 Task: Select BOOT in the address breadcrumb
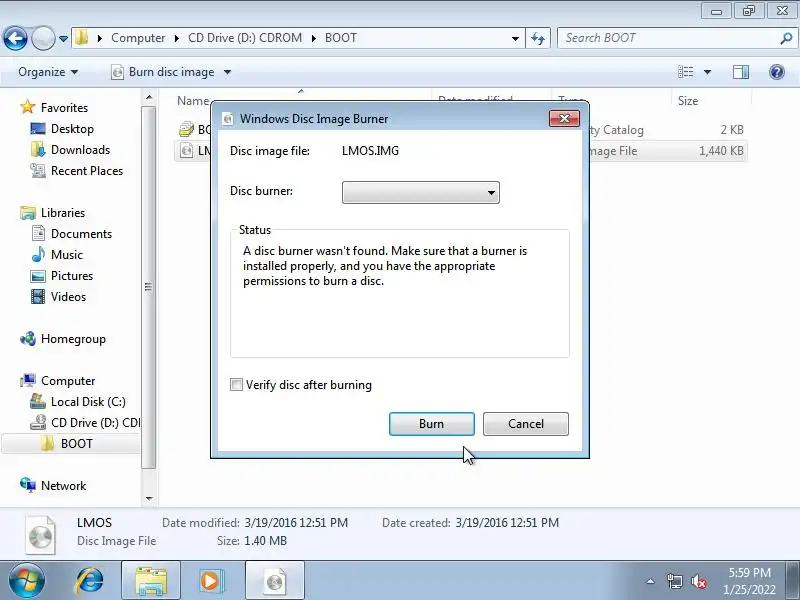(341, 38)
